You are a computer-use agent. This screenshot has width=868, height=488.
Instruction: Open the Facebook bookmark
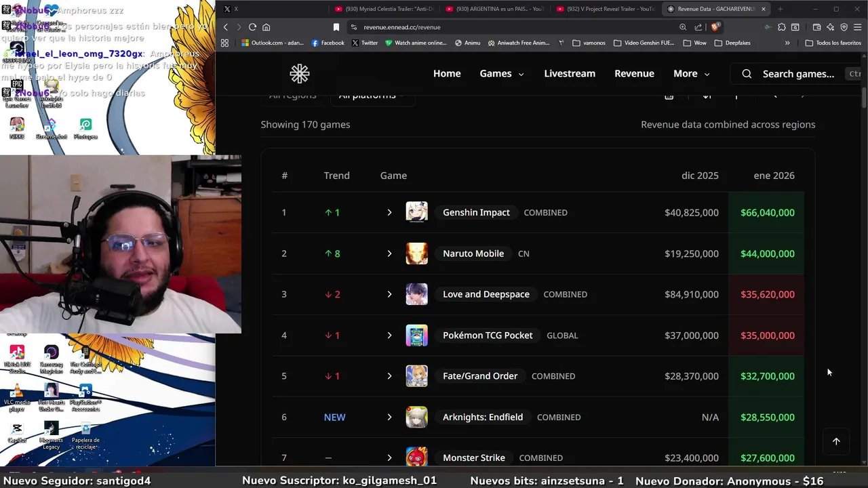(328, 43)
